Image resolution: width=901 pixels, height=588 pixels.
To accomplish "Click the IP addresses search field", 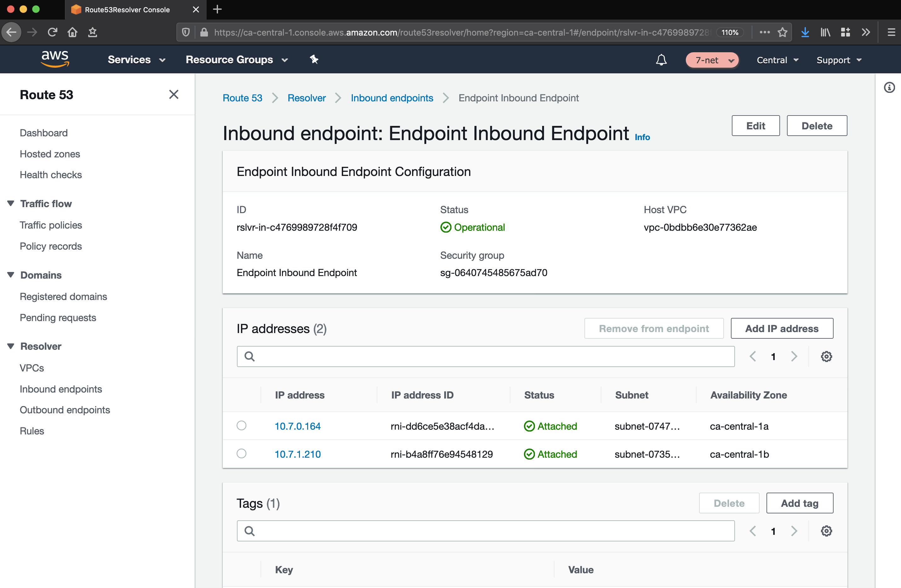I will point(486,356).
